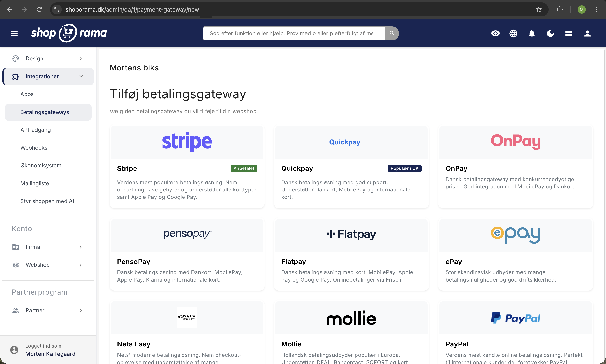Select the PensoPay gateway title
Image resolution: width=606 pixels, height=364 pixels.
coord(133,262)
